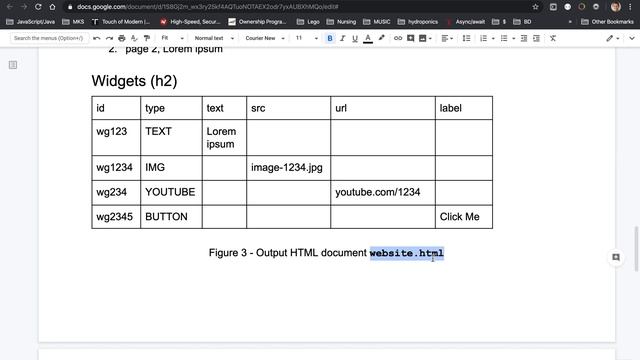640x360 pixels.
Task: Toggle underline formatting
Action: (x=355, y=38)
